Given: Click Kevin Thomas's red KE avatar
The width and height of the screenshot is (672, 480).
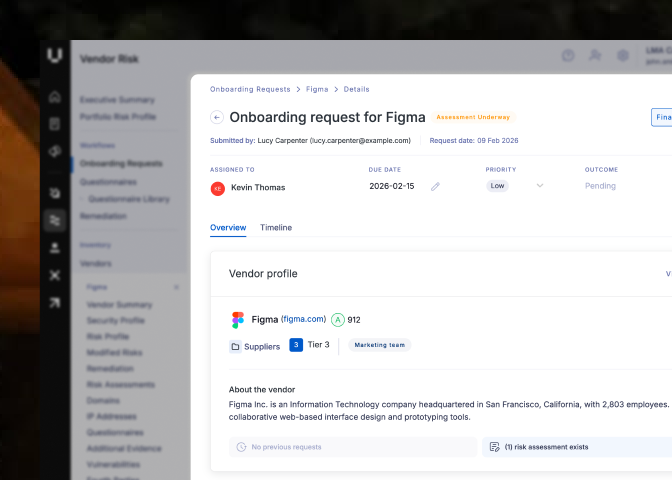Looking at the screenshot, I should pos(218,189).
